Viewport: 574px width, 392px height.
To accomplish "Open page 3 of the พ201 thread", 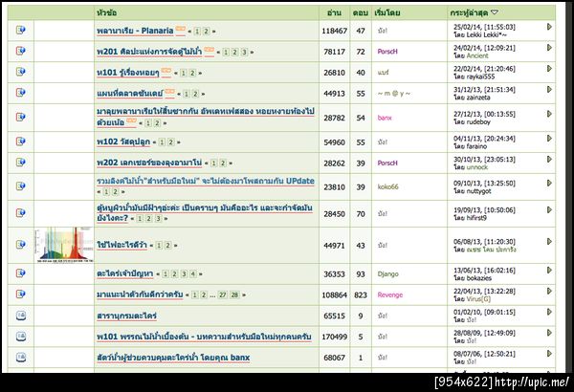I will (244, 52).
